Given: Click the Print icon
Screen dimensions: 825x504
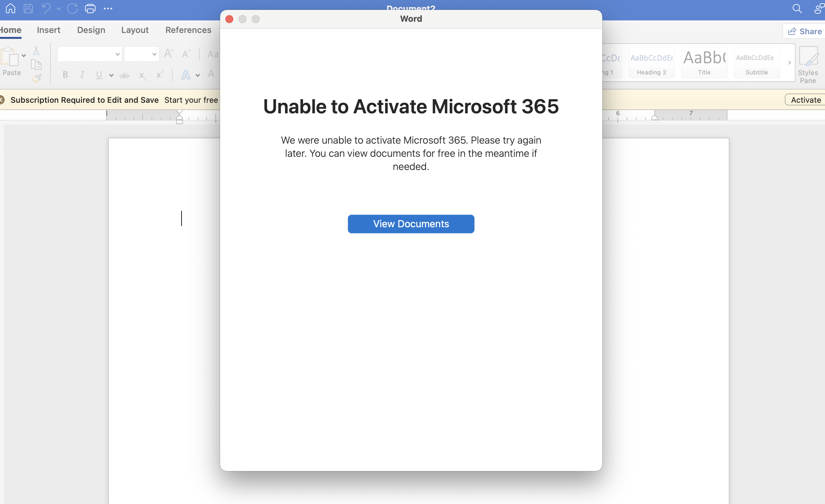Looking at the screenshot, I should pyautogui.click(x=90, y=8).
